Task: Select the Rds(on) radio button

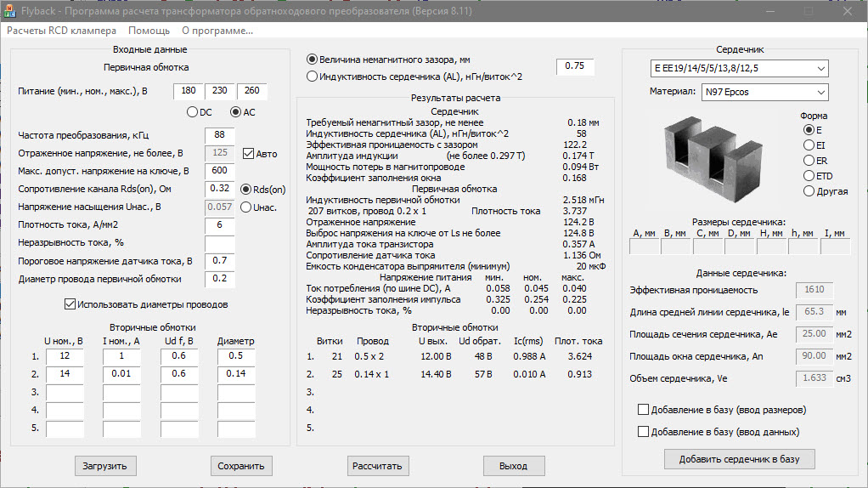Action: point(245,190)
